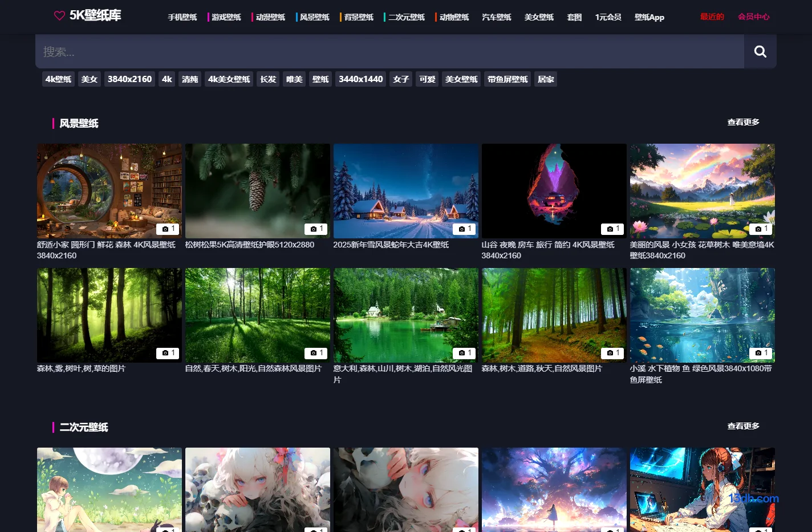The width and height of the screenshot is (812, 532).
Task: Open the pine cone wallpaper thumbnail
Action: tap(258, 191)
